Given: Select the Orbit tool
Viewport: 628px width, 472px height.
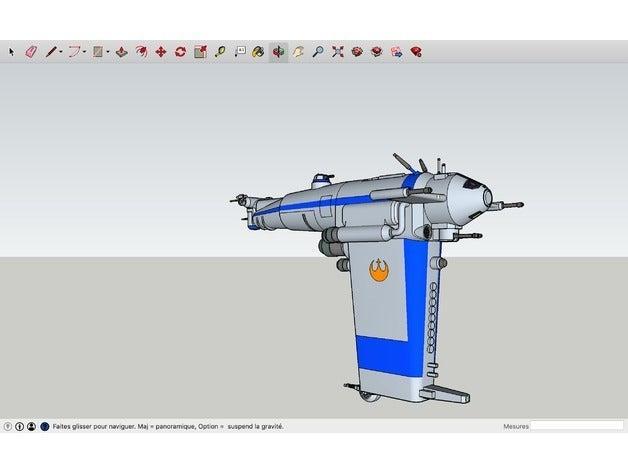Looking at the screenshot, I should (278, 52).
